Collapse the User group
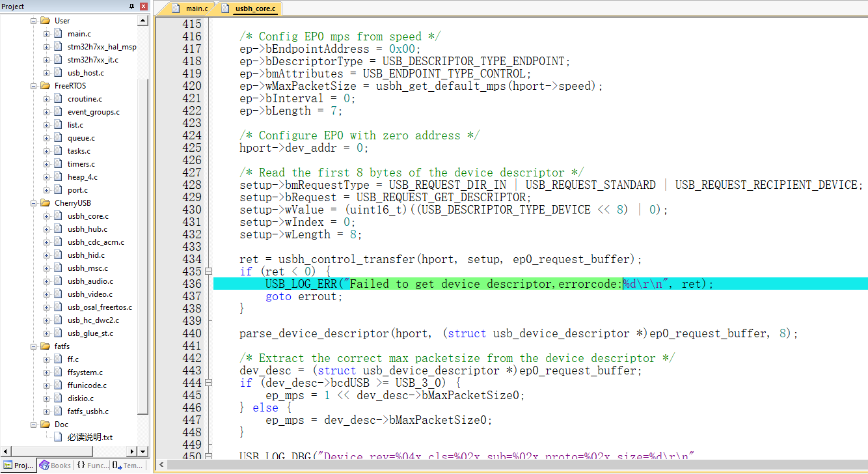Image resolution: width=868 pixels, height=474 pixels. click(x=34, y=21)
